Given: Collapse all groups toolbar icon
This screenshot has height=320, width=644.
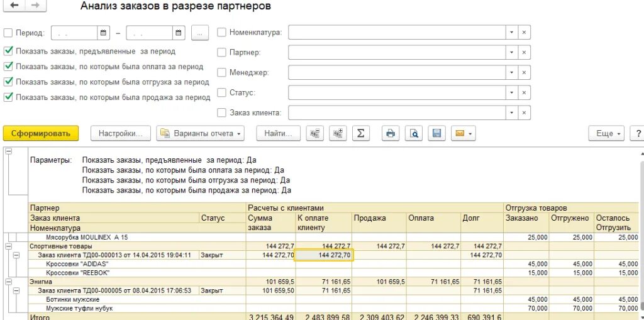Looking at the screenshot, I should (315, 133).
